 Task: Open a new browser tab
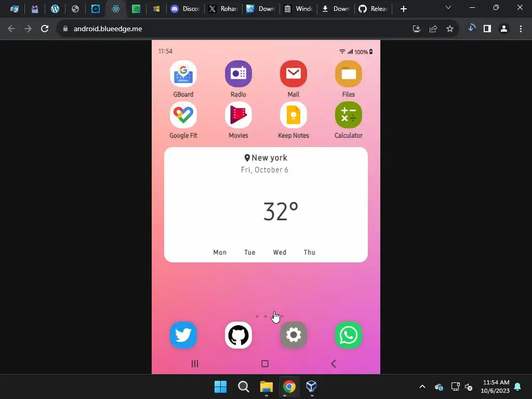click(403, 9)
